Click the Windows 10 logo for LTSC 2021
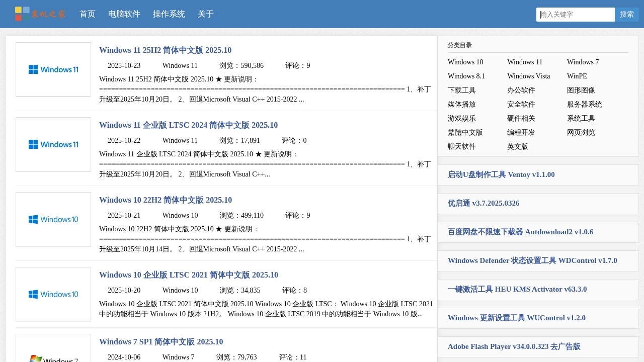644x362 pixels. point(53,294)
